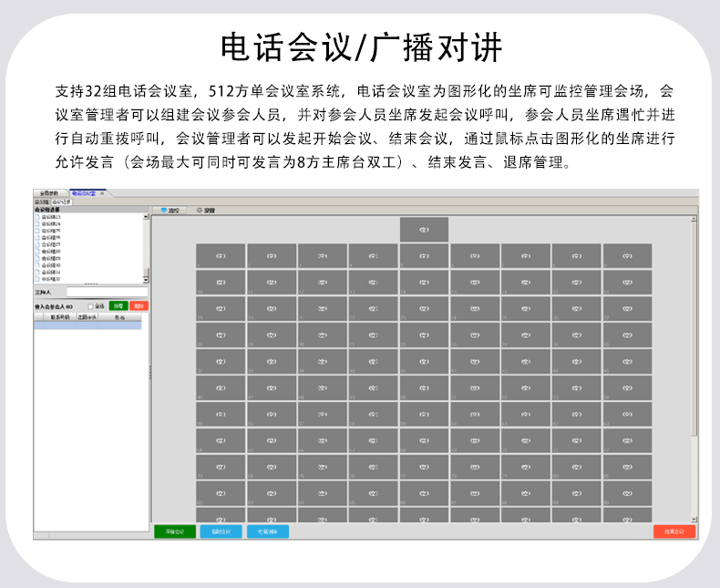Image resolution: width=720 pixels, height=588 pixels.
Task: Select conference group 会议组30
Action: pyautogui.click(x=47, y=265)
